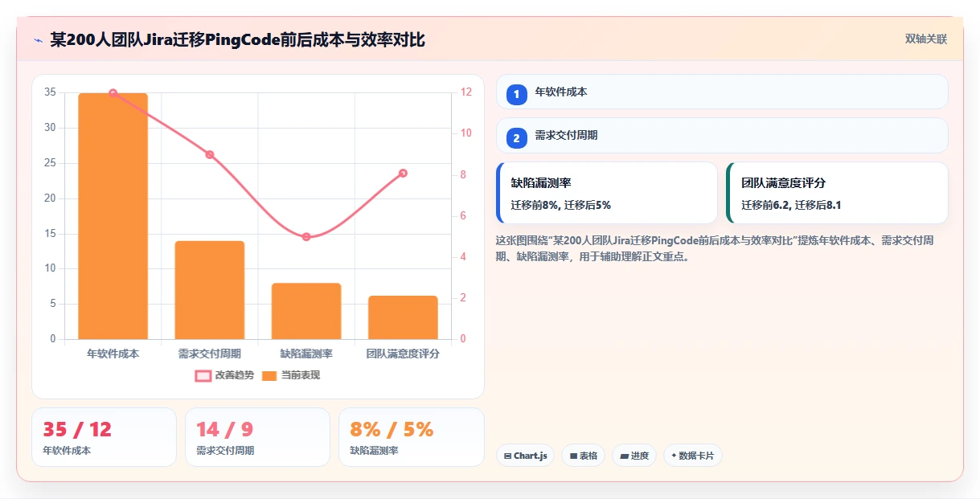Image resolution: width=980 pixels, height=499 pixels.
Task: Click the right axis value 8
Action: 464,174
